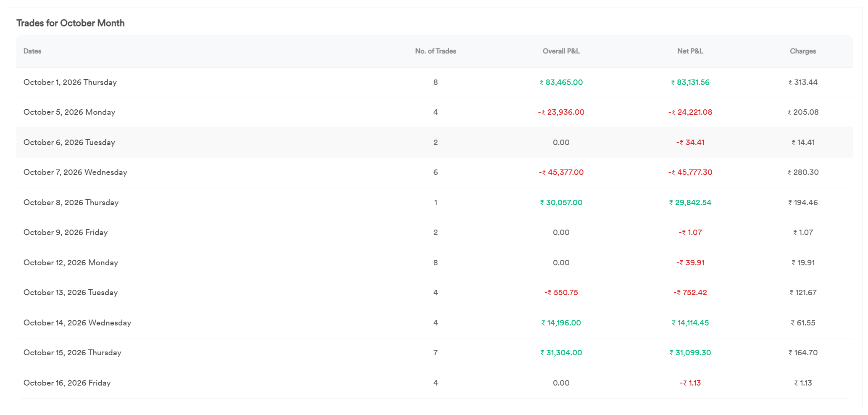Image resolution: width=868 pixels, height=415 pixels.
Task: Click Net P&L value ₹ 29,842.54
Action: [x=690, y=203]
